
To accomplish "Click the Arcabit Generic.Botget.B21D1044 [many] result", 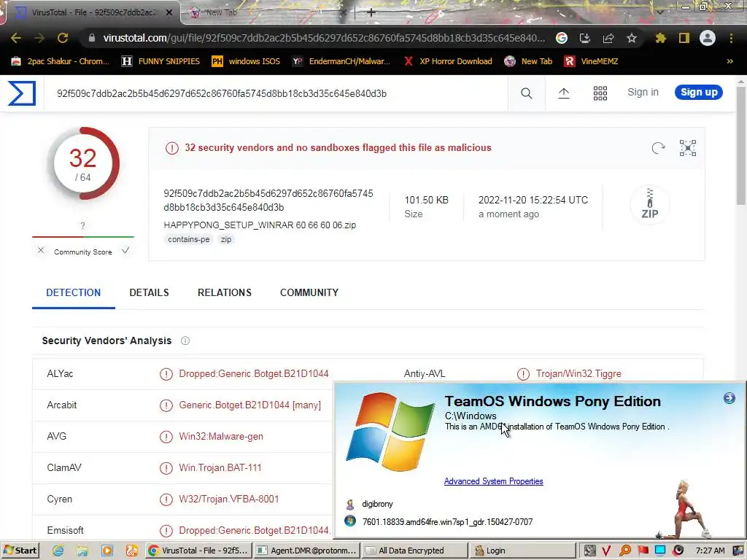I will click(249, 405).
